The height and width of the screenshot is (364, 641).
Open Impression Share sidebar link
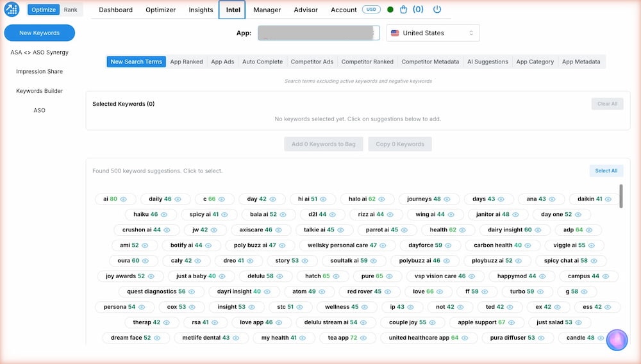tap(40, 72)
